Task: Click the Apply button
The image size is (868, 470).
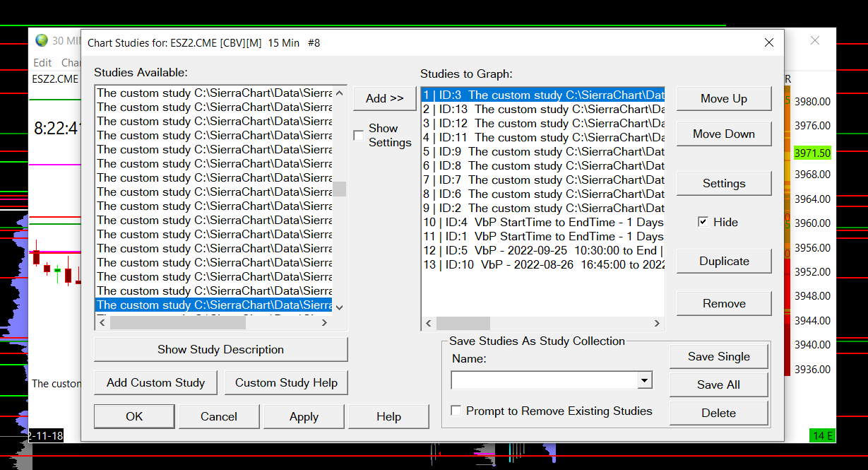Action: point(304,417)
